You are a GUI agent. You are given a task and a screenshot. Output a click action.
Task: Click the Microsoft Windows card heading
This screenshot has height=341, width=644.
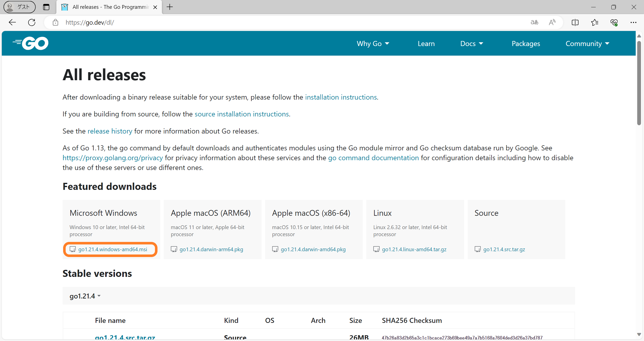tap(103, 213)
